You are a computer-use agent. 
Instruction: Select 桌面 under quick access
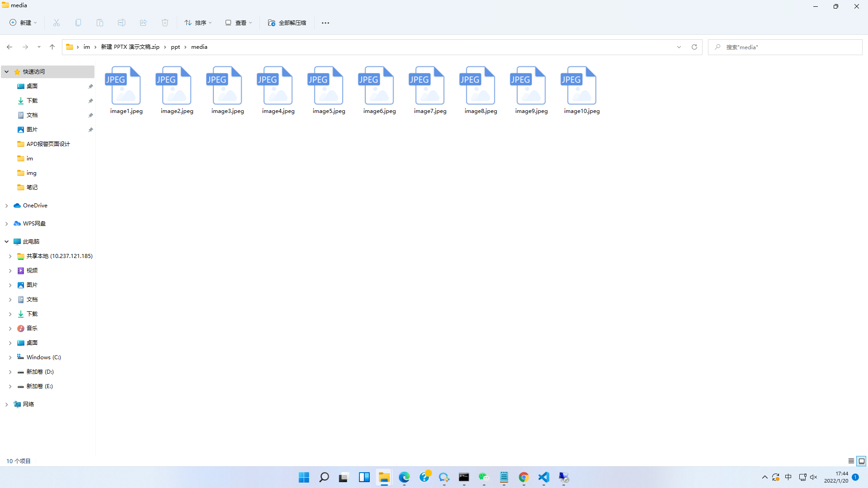coord(32,86)
